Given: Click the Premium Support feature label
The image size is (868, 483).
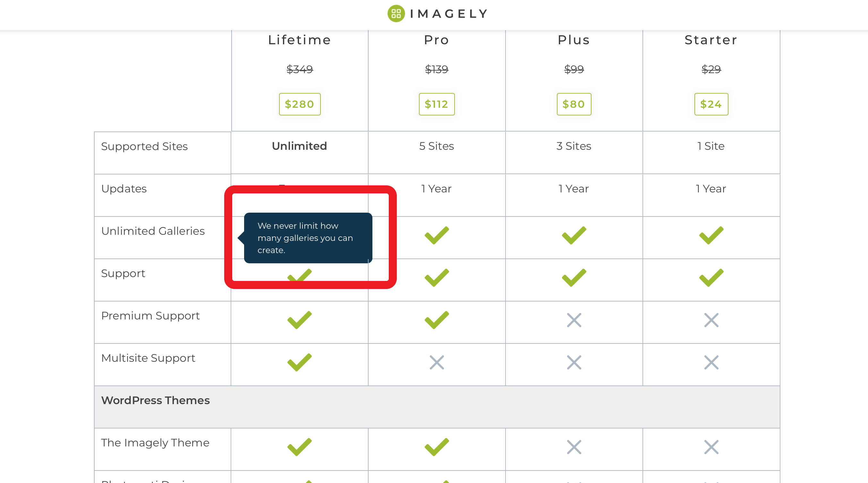Looking at the screenshot, I should [x=150, y=316].
